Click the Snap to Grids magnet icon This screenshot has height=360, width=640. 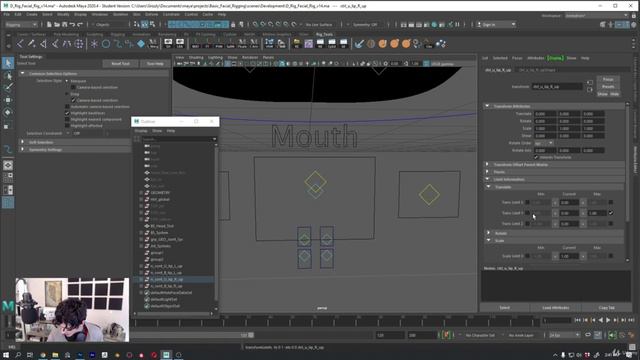click(256, 24)
